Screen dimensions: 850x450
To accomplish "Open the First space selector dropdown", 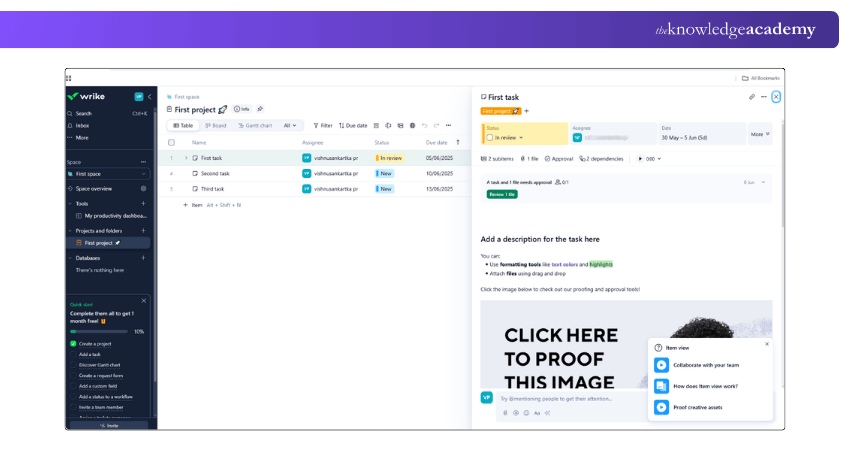I will coord(108,174).
